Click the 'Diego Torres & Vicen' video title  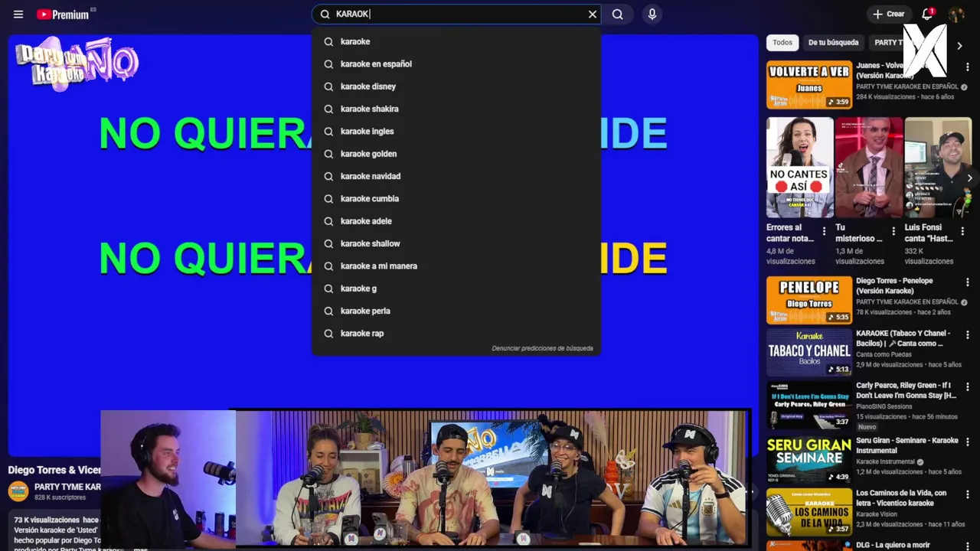[54, 470]
